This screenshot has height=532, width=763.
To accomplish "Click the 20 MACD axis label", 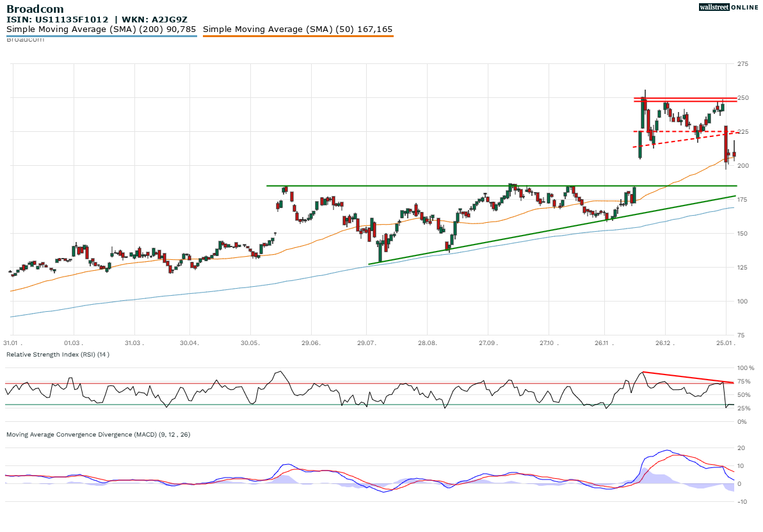I will (741, 447).
